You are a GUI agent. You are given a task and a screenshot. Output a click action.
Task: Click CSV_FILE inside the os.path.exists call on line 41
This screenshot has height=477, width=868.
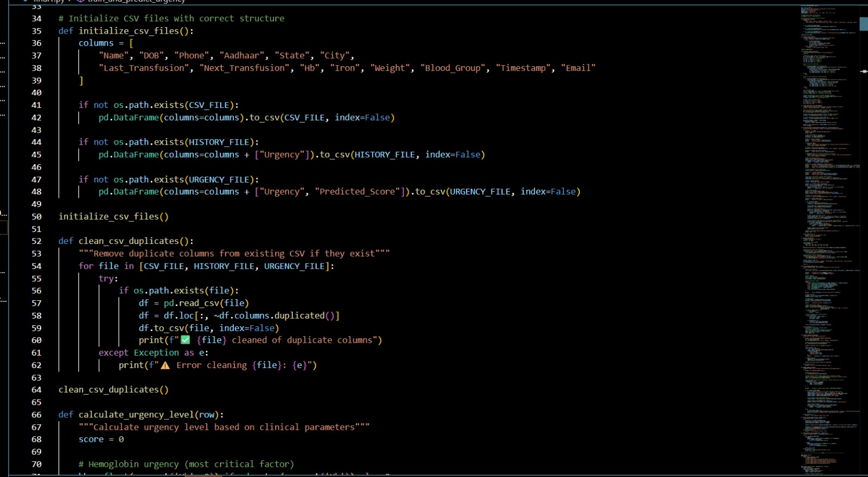click(x=209, y=105)
